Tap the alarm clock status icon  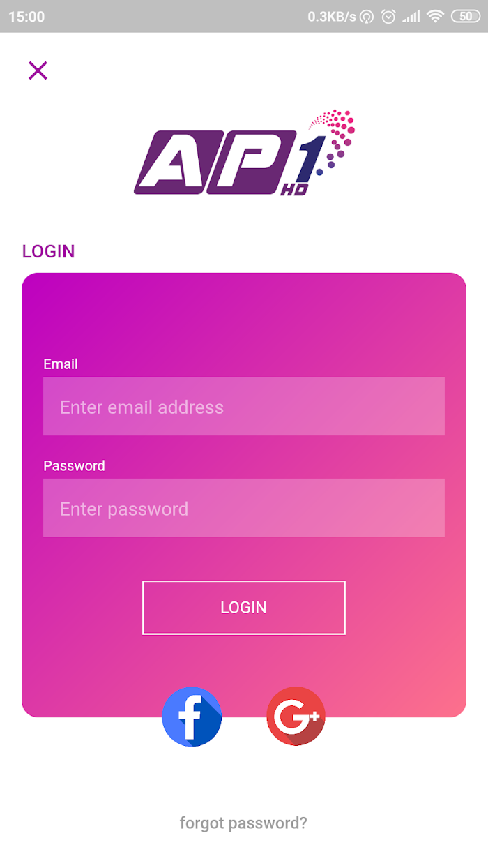coord(388,16)
